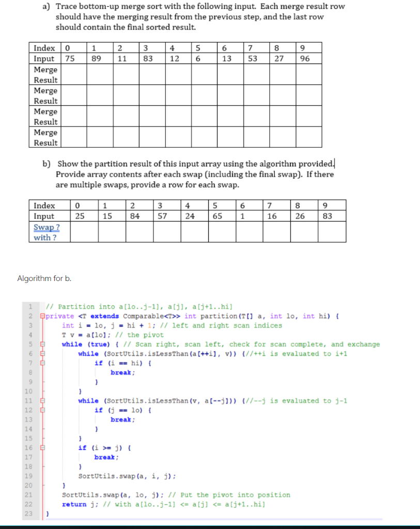The image size is (420, 529).
Task: Open the 'Swap ?' link
Action: [x=47, y=227]
